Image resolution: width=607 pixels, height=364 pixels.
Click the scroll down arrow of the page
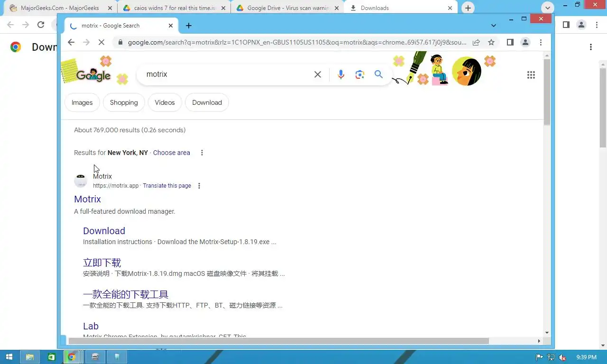(x=547, y=333)
